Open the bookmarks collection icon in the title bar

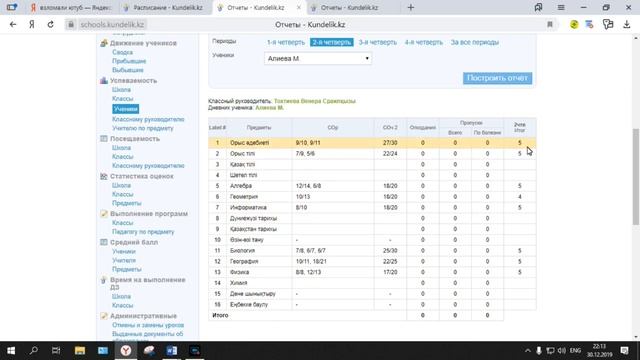pos(538,7)
